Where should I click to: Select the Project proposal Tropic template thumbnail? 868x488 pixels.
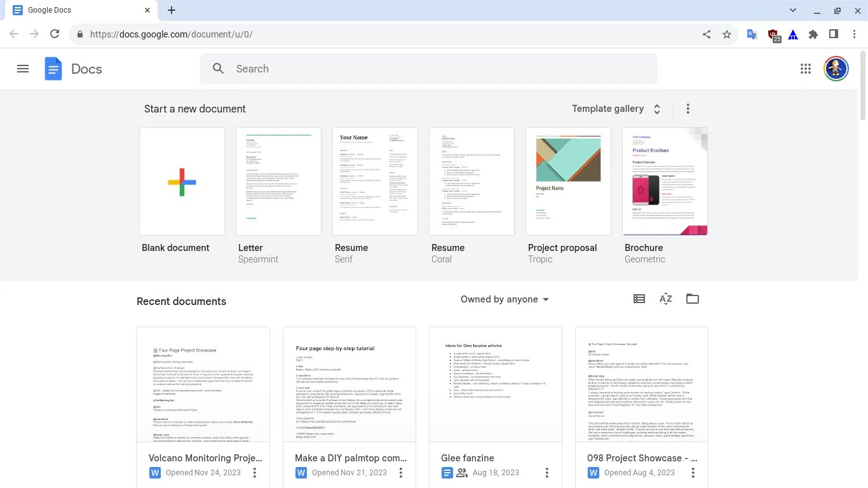[x=568, y=181]
